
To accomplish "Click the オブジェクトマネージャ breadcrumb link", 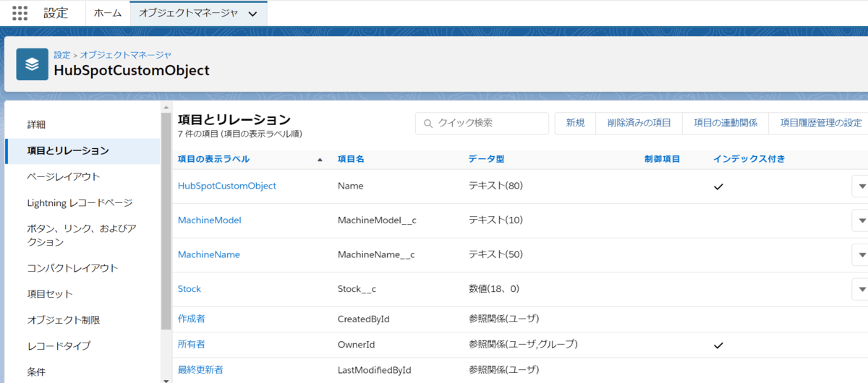I will click(x=125, y=55).
